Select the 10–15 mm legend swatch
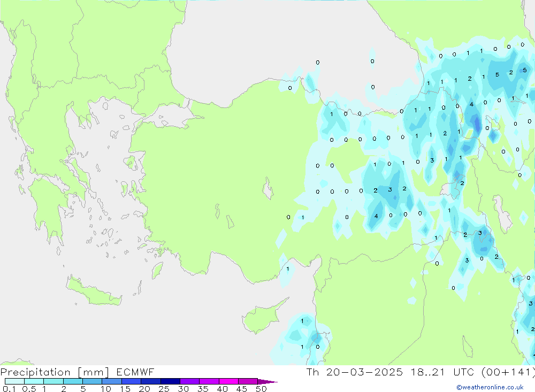This screenshot has height=392, width=535. pos(112,381)
